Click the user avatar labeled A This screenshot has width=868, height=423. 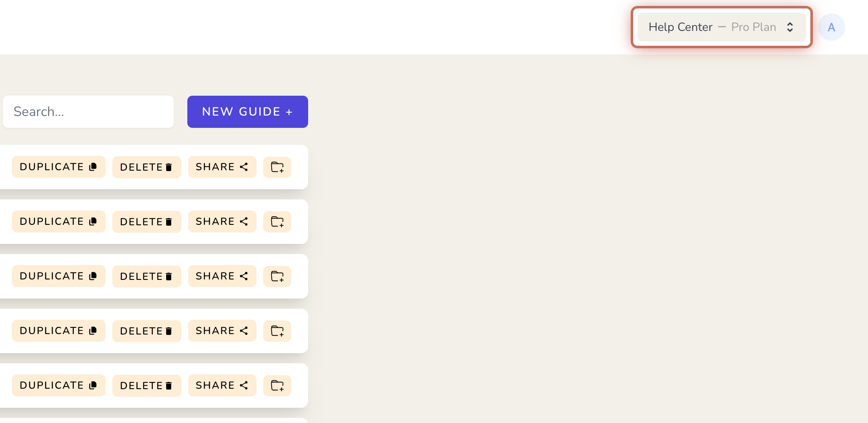(x=831, y=27)
